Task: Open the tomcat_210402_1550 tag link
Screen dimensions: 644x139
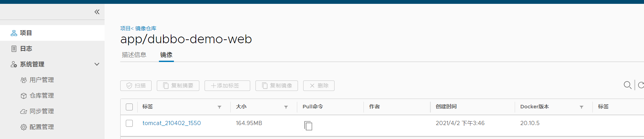Action: (x=171, y=123)
